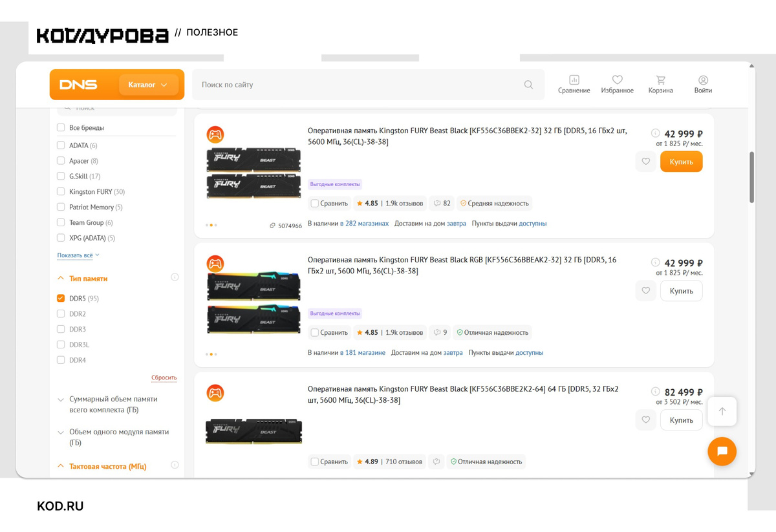Check the DDR3L memory type filter
Image resolution: width=776 pixels, height=532 pixels.
coord(61,345)
